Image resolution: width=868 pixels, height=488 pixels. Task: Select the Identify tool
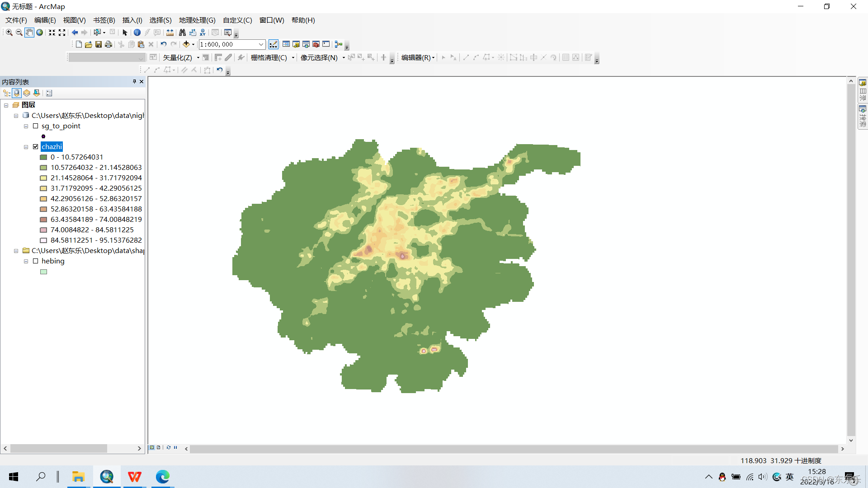coord(137,33)
